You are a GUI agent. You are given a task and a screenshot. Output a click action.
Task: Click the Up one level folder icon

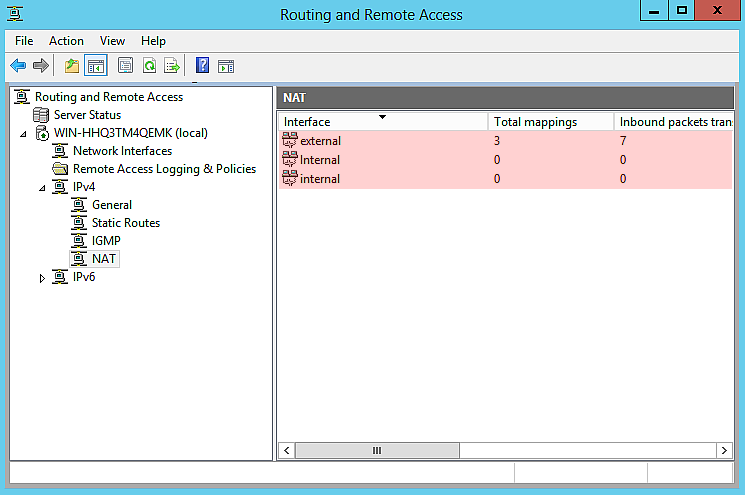[72, 66]
